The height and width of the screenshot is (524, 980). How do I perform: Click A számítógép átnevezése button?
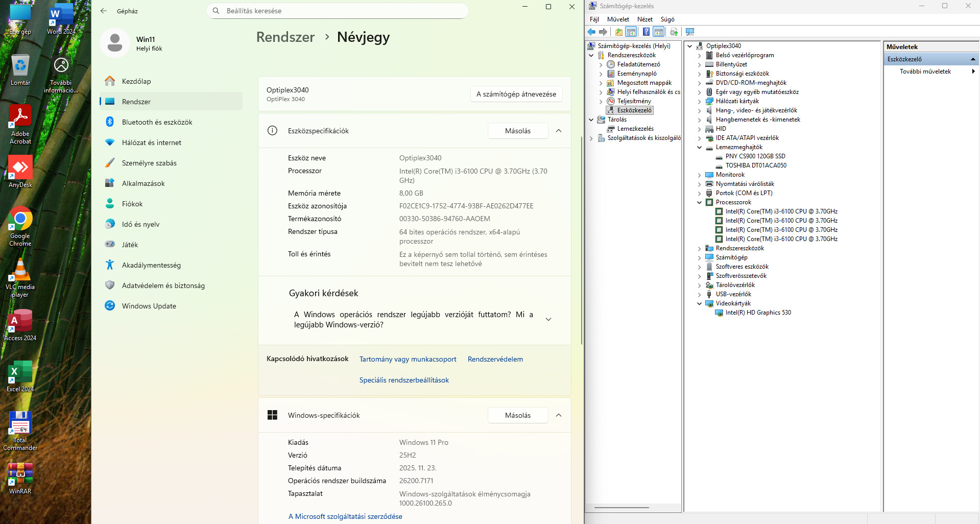click(x=516, y=94)
